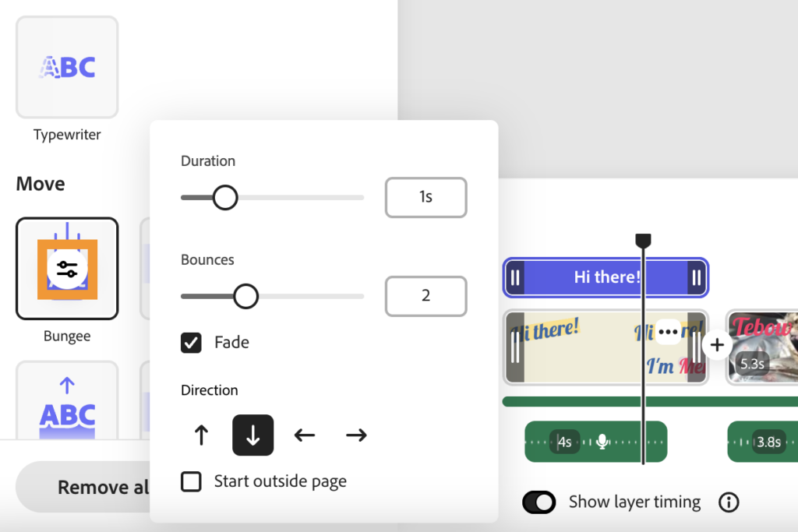798x532 pixels.
Task: Set direction to left arrow
Action: point(305,435)
